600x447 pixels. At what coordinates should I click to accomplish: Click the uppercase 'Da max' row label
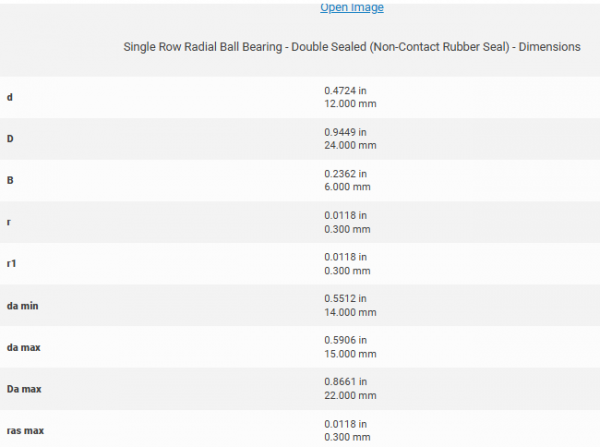coord(24,388)
